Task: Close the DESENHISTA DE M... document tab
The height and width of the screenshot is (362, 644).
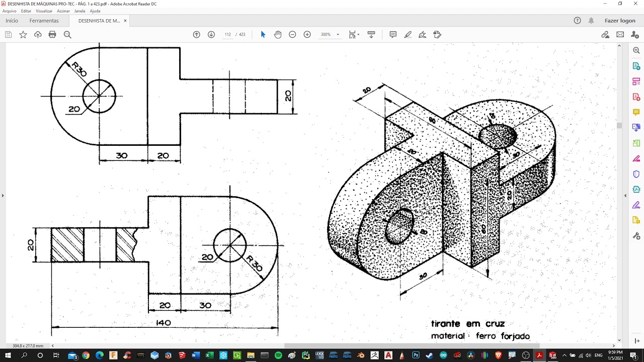Action: pyautogui.click(x=125, y=21)
